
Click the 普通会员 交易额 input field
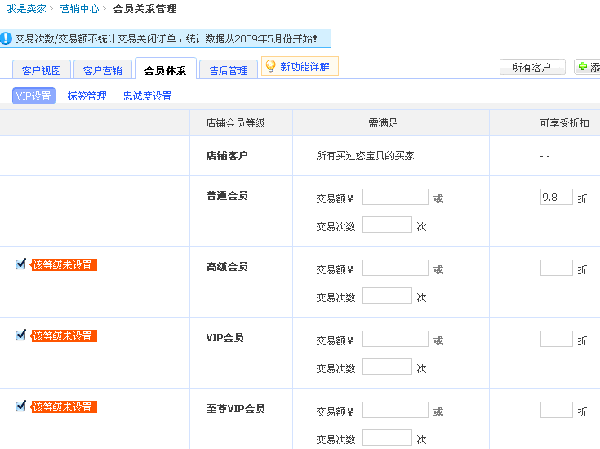click(394, 198)
